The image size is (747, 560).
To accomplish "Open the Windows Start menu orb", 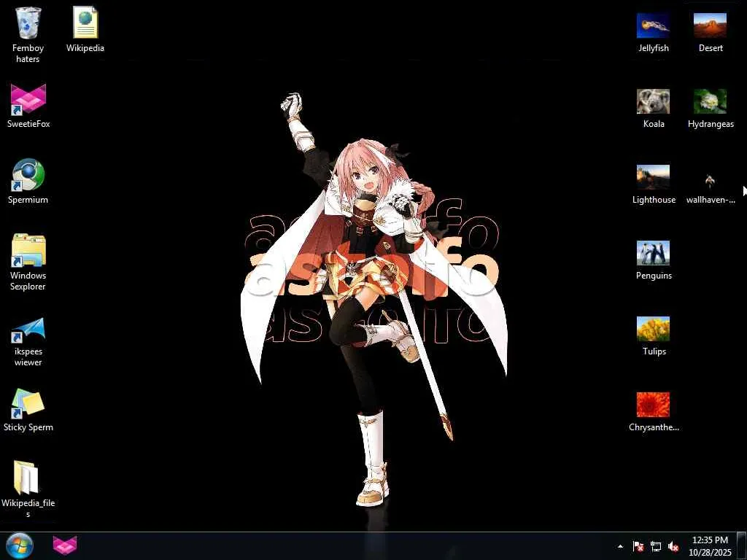I will pos(20,545).
